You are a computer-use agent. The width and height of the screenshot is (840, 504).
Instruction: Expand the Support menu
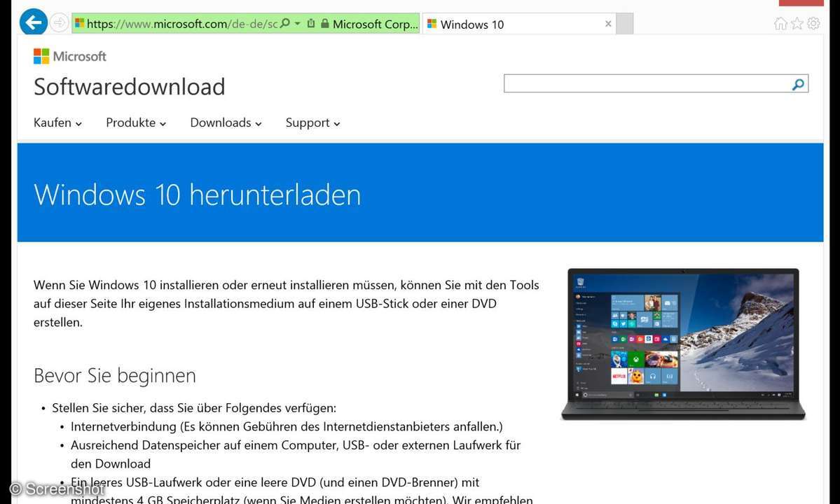313,122
